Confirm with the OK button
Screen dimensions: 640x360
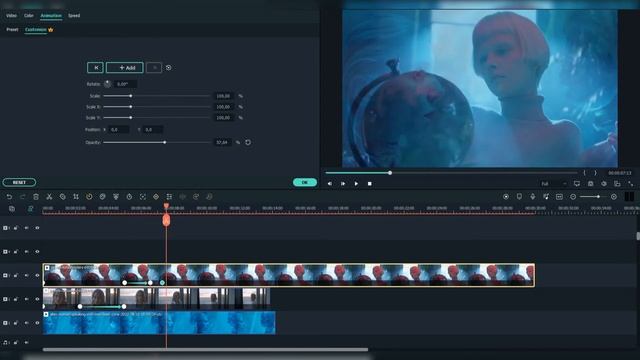pyautogui.click(x=305, y=182)
